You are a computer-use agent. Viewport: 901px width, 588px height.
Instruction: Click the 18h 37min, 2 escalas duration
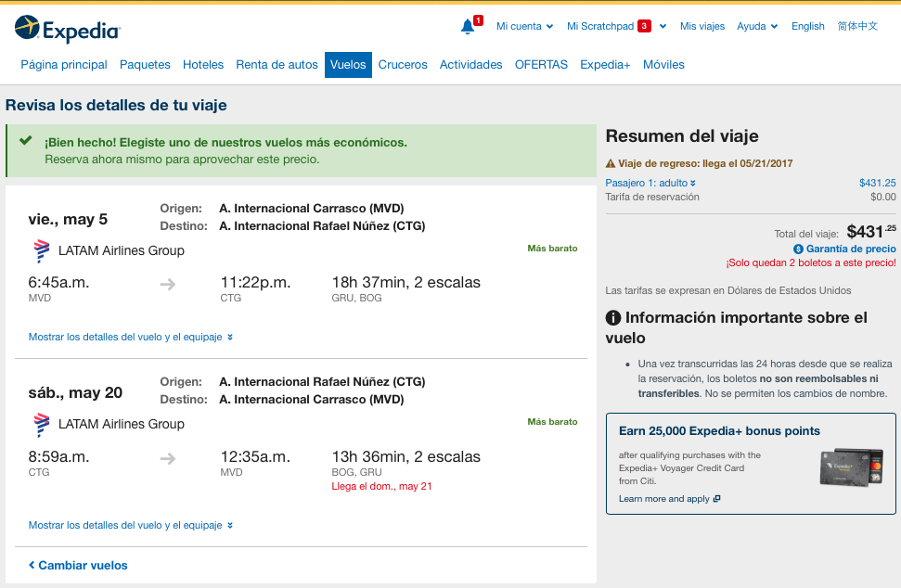pyautogui.click(x=405, y=283)
